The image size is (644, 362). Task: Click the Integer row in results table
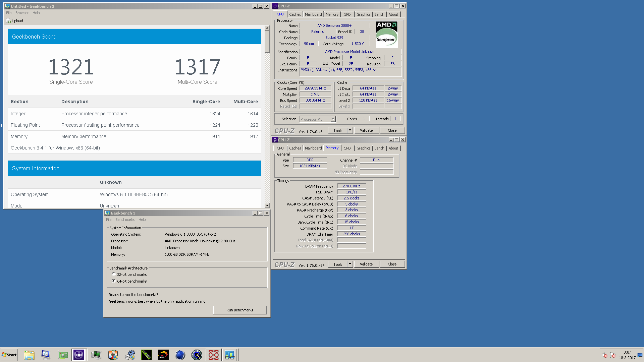[x=134, y=114]
